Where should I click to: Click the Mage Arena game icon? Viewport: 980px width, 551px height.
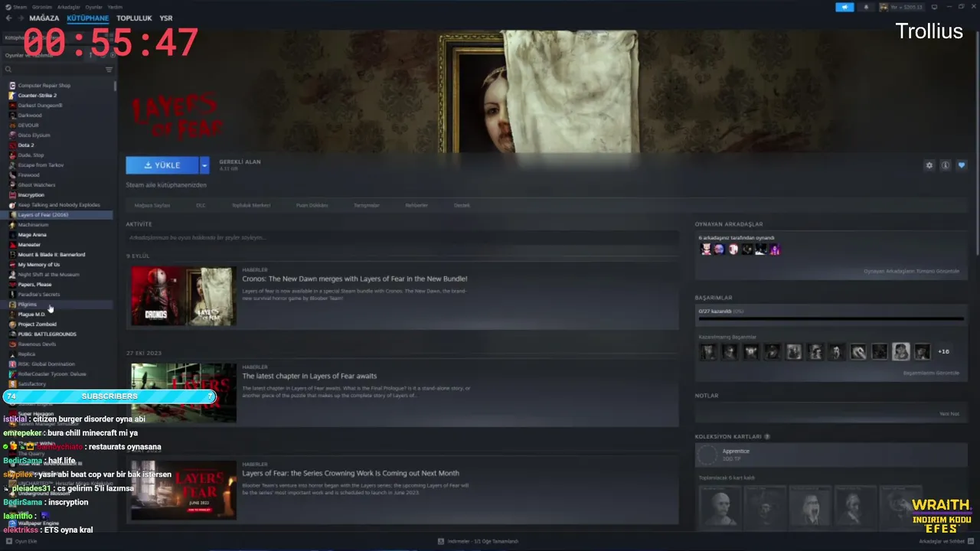click(11, 235)
